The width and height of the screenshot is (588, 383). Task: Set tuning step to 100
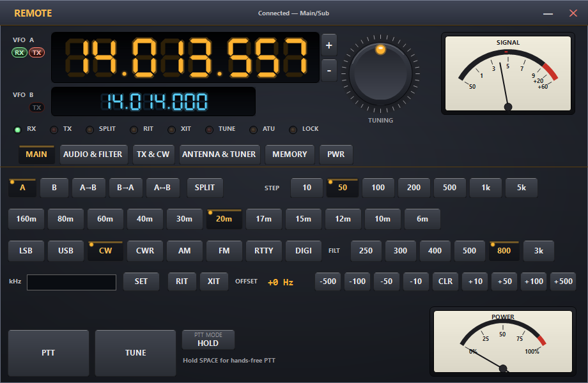click(378, 188)
